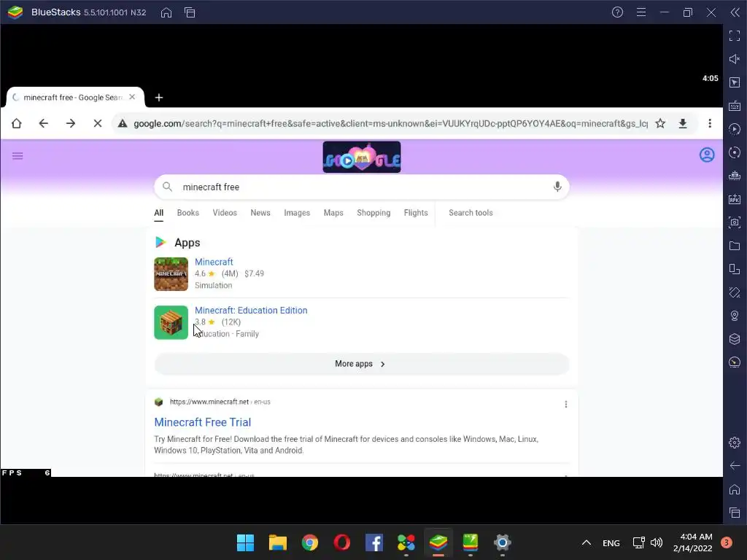Screen dimensions: 747x560
Task: Start voice search with microphone
Action: [x=557, y=187]
